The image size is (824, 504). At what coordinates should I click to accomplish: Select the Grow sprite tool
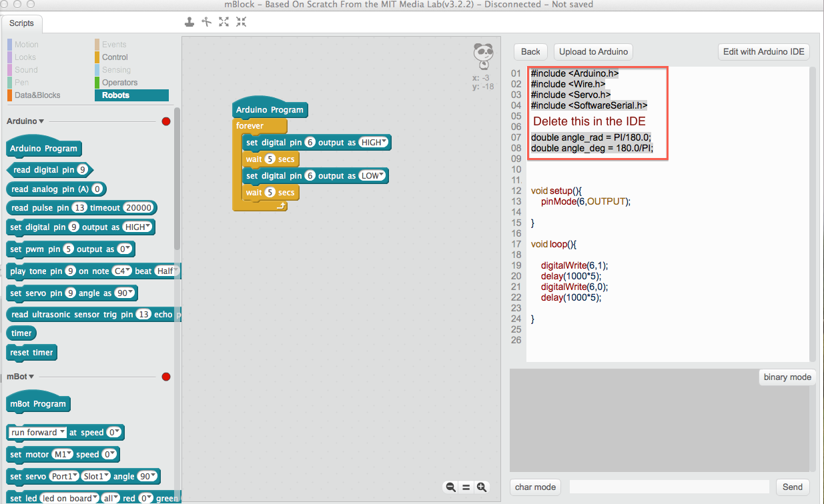pyautogui.click(x=224, y=22)
